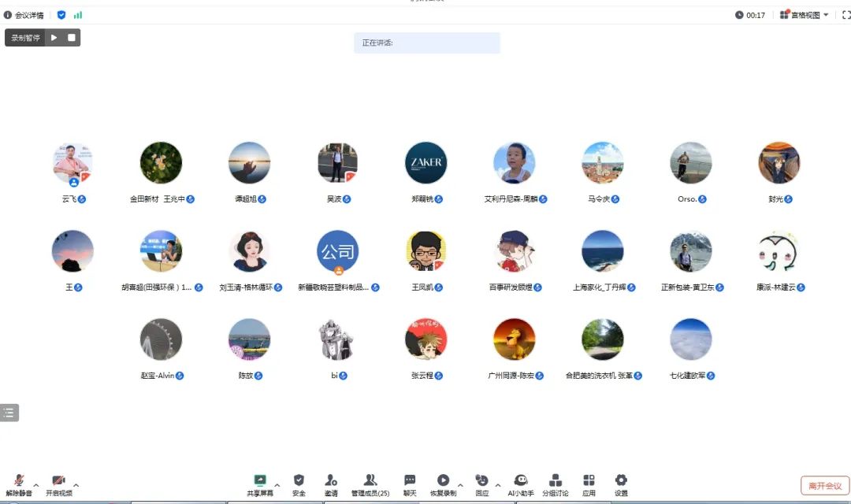The image size is (851, 504).
Task: Select the avatar of participant bi
Action: (337, 339)
